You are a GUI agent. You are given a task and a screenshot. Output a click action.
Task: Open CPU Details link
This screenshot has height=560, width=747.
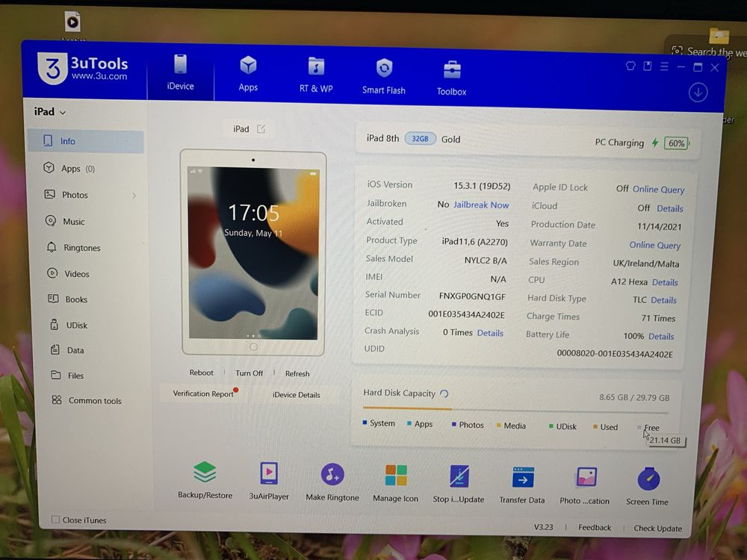coord(665,282)
